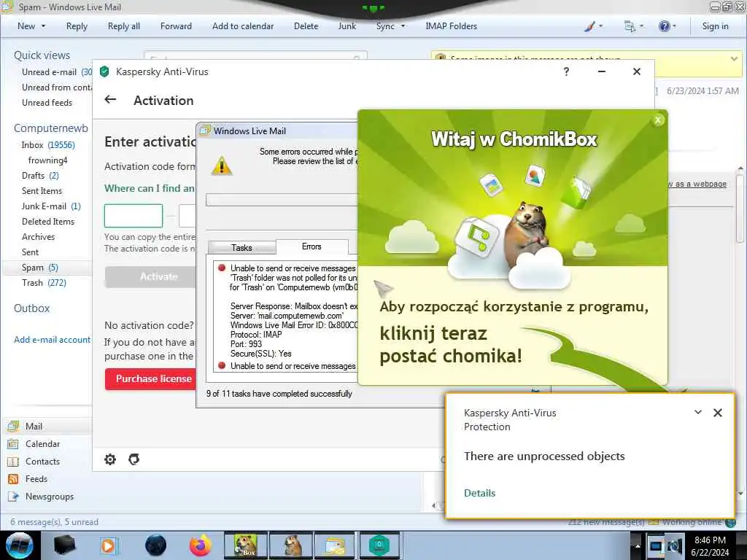Switch to Windows Live Mail taskbar button

coord(336,545)
